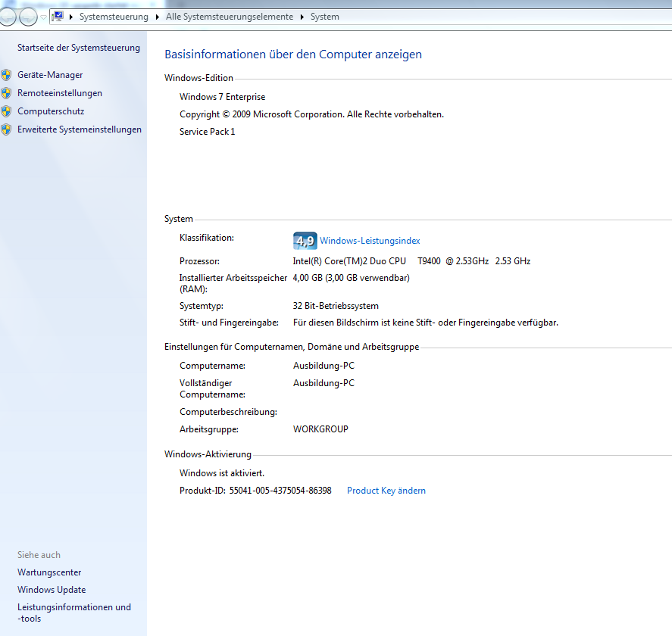Screen dimensions: 672x636
Task: Open Geräte-Manager link
Action: tap(50, 75)
